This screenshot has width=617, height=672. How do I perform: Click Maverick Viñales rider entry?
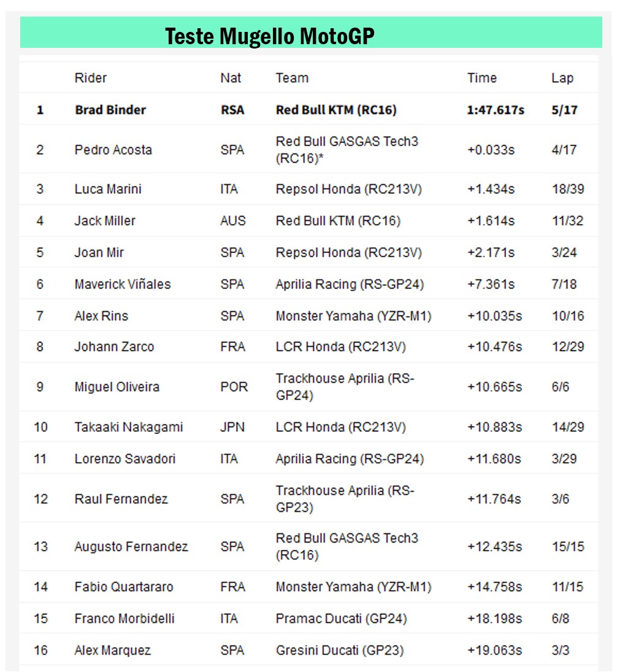(x=123, y=284)
